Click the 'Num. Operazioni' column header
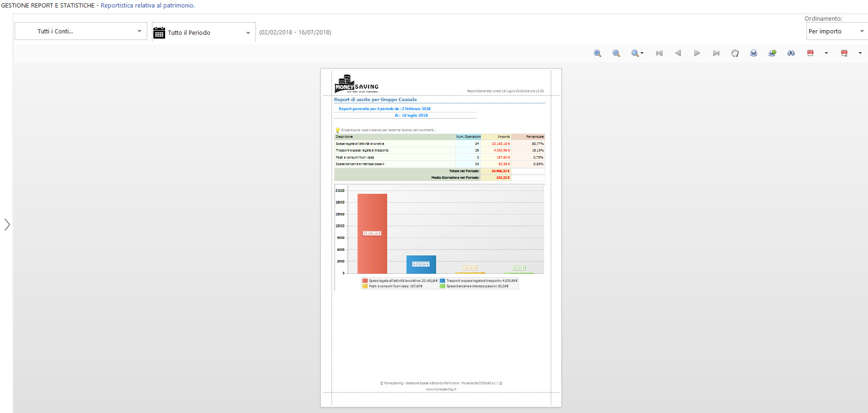The height and width of the screenshot is (413, 868). point(468,137)
